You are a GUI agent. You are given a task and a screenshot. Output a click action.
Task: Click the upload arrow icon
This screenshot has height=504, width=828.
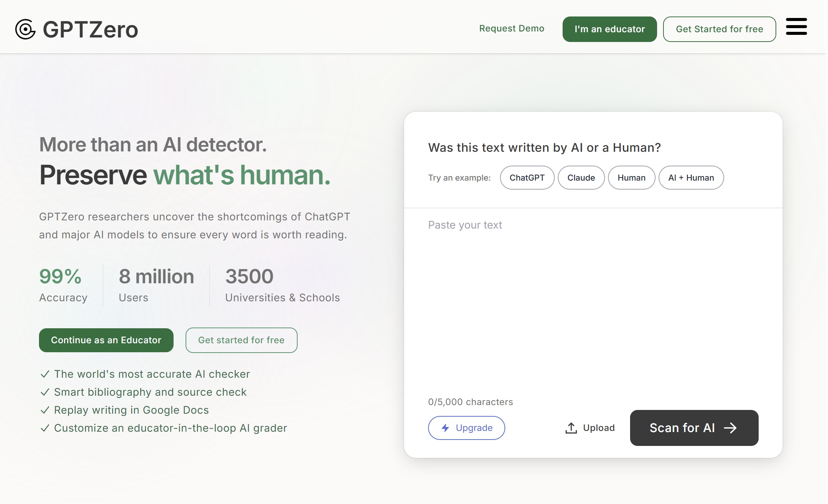(x=571, y=428)
